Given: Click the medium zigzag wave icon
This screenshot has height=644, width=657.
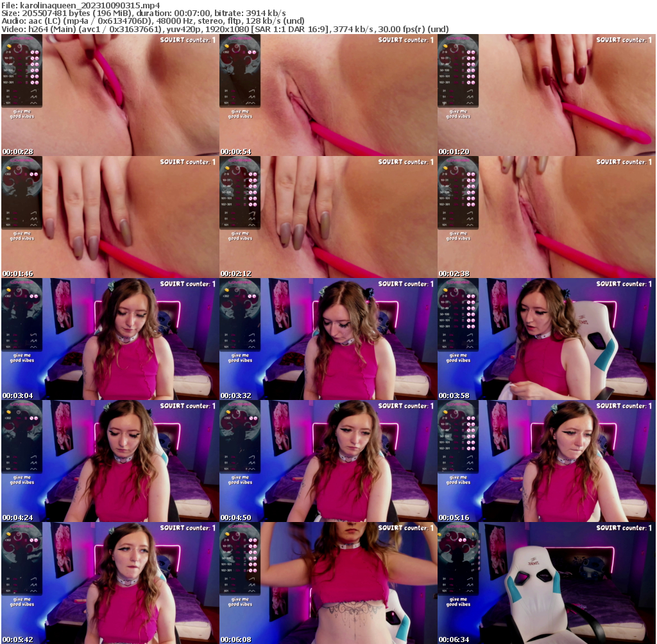Looking at the screenshot, I should [33, 96].
